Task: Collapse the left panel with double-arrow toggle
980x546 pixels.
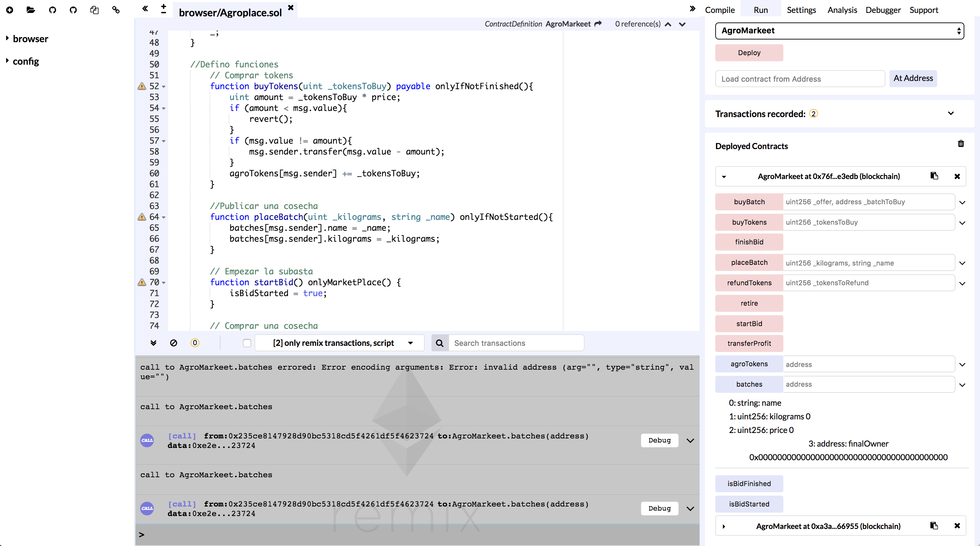Action: click(145, 9)
